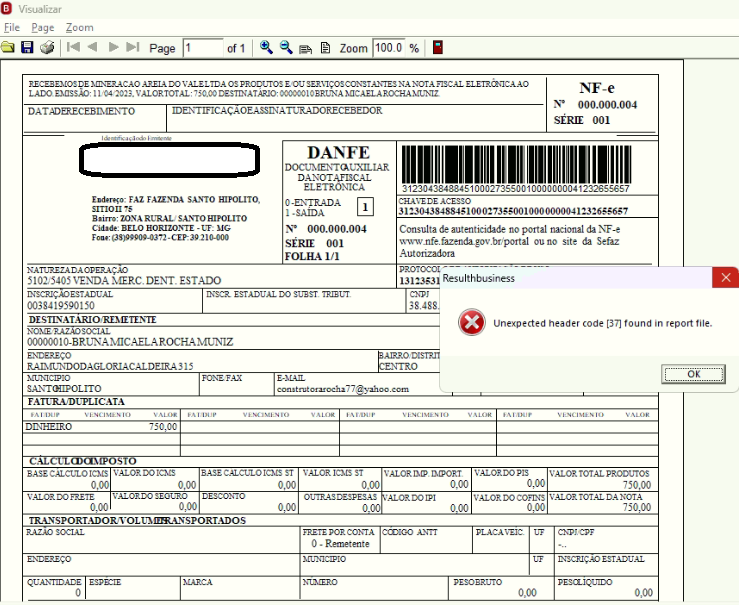The width and height of the screenshot is (739, 605).
Task: Exit the viewer with the red door icon
Action: (x=437, y=47)
